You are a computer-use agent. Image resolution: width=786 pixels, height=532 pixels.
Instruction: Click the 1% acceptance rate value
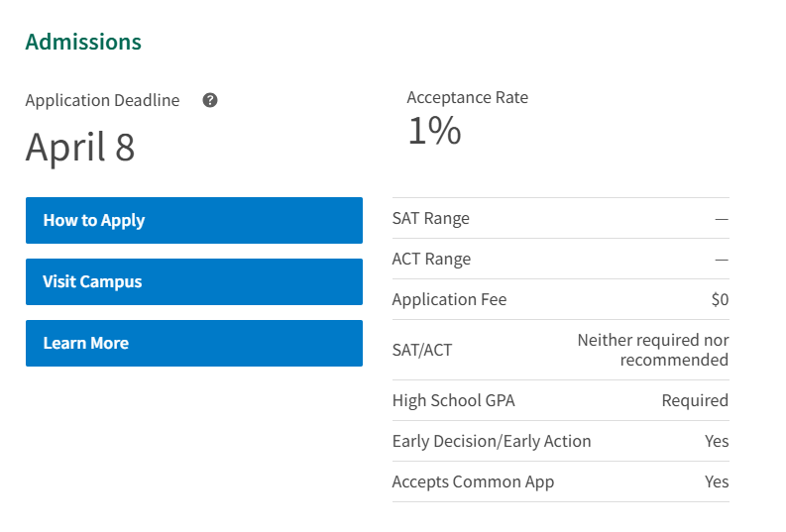(434, 131)
